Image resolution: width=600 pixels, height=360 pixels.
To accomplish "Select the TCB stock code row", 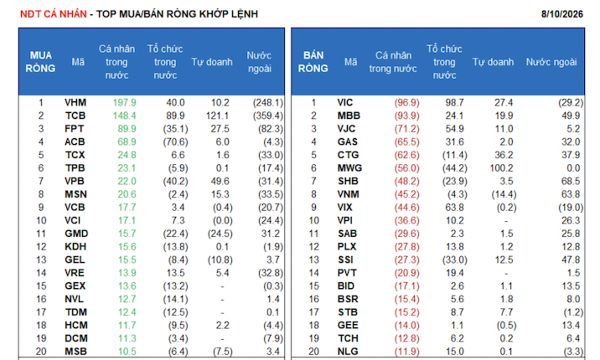I will [x=151, y=116].
